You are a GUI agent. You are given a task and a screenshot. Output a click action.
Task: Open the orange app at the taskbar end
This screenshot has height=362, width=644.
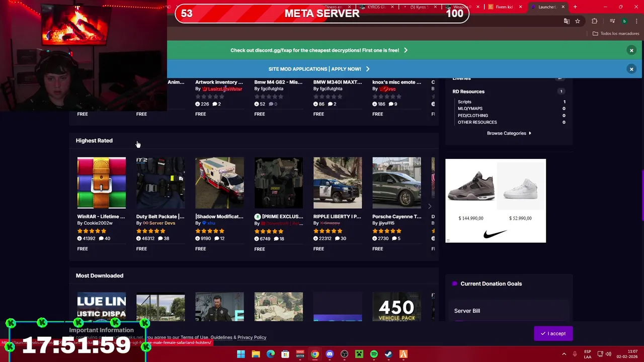[404, 354]
